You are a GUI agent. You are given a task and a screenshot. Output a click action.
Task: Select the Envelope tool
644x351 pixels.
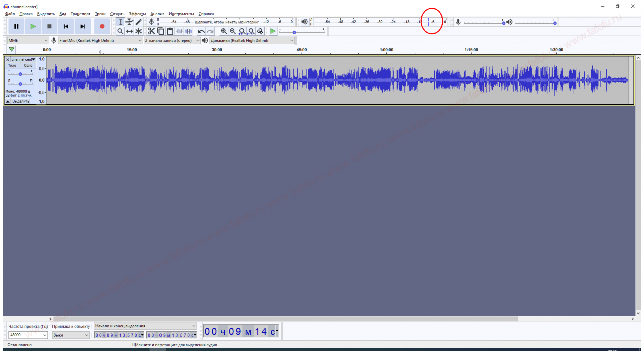[129, 22]
